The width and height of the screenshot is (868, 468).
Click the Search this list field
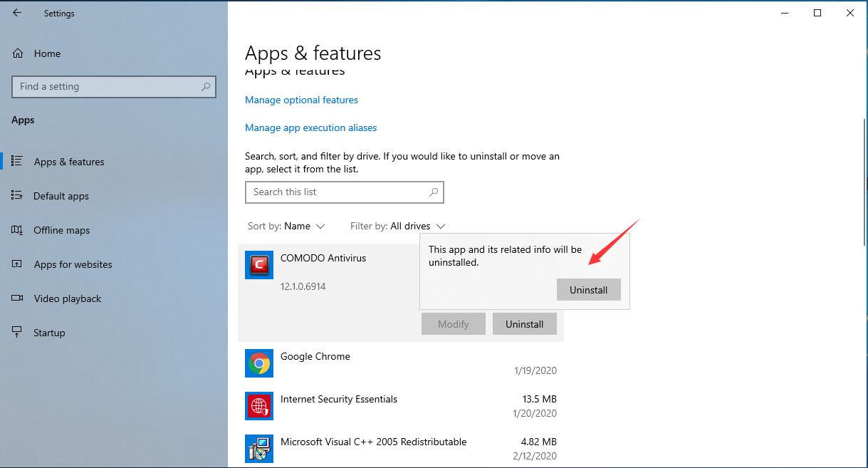coord(344,192)
